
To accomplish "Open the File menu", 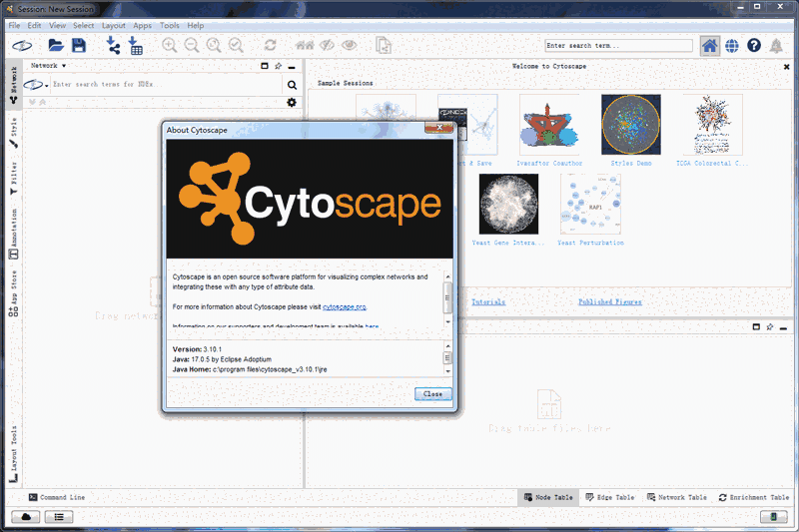I will (14, 26).
